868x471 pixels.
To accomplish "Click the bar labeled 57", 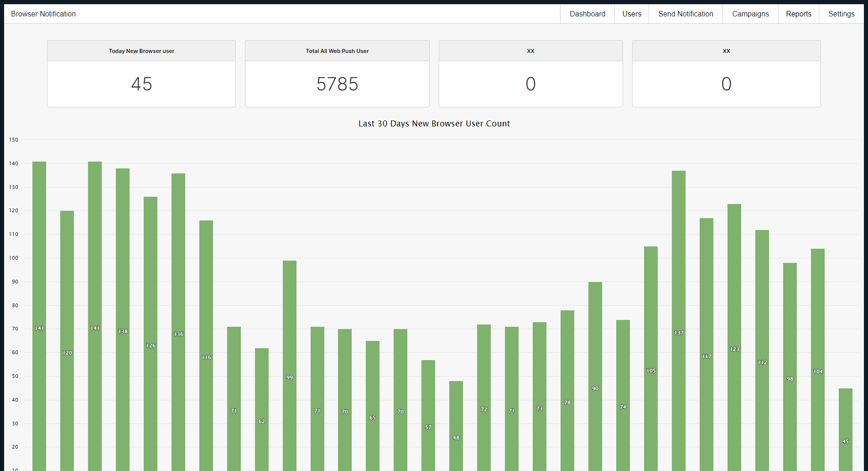I will (428, 415).
